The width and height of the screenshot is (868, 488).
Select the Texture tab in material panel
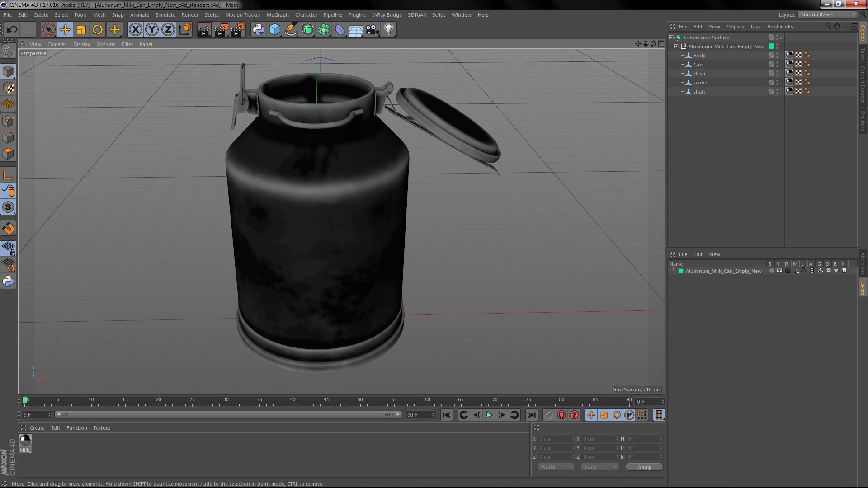(x=101, y=428)
